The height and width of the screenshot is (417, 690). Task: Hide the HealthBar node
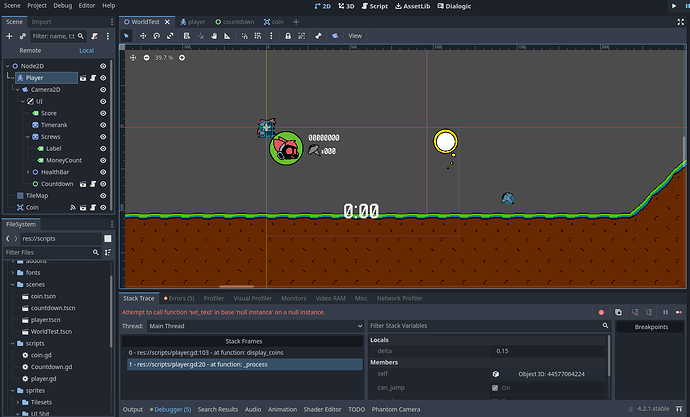103,172
